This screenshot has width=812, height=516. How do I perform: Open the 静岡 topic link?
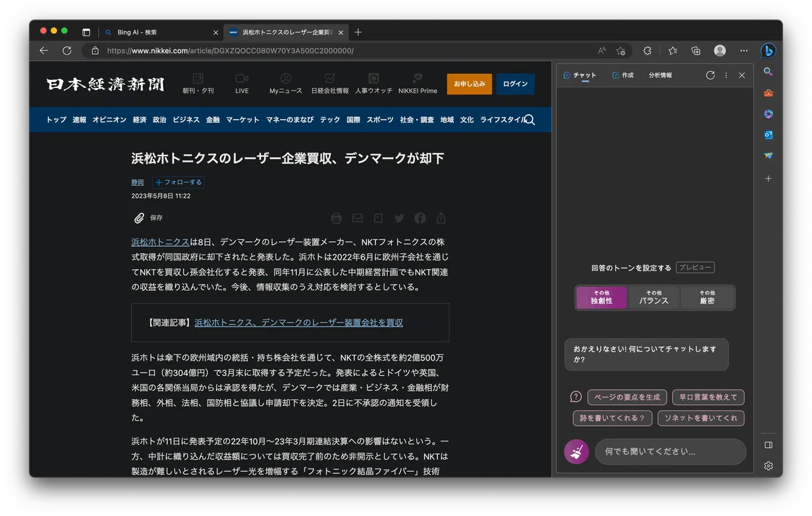[x=137, y=183]
